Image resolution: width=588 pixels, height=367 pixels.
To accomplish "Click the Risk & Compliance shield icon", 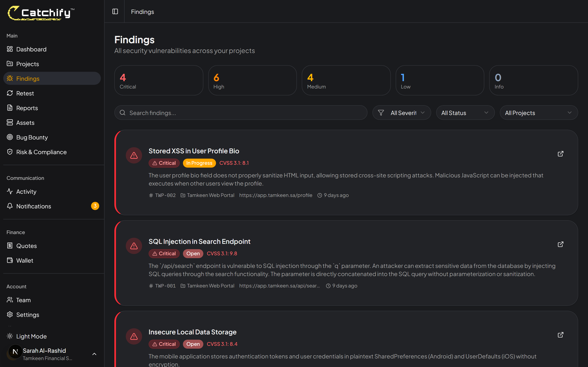I will coord(10,152).
